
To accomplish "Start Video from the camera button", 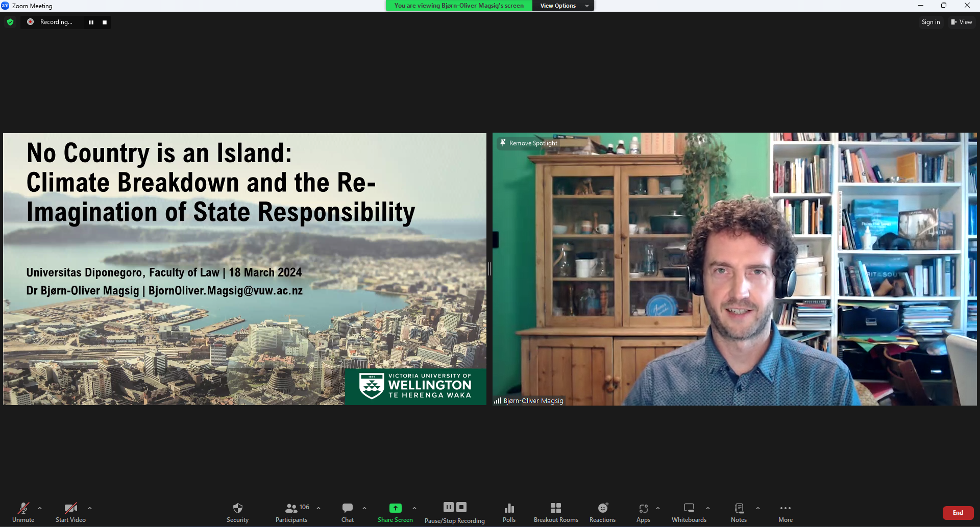I will click(x=70, y=512).
